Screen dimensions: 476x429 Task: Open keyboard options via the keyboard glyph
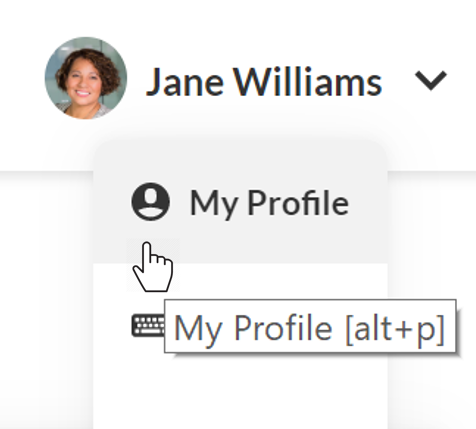(x=148, y=325)
